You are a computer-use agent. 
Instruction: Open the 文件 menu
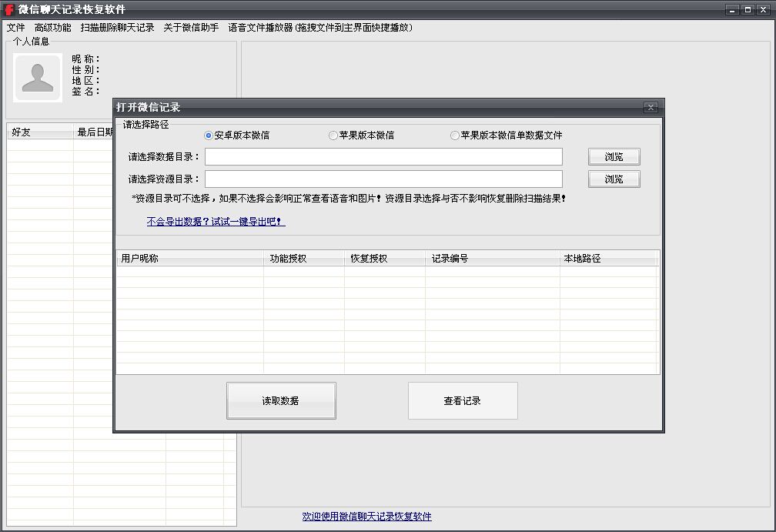click(15, 27)
